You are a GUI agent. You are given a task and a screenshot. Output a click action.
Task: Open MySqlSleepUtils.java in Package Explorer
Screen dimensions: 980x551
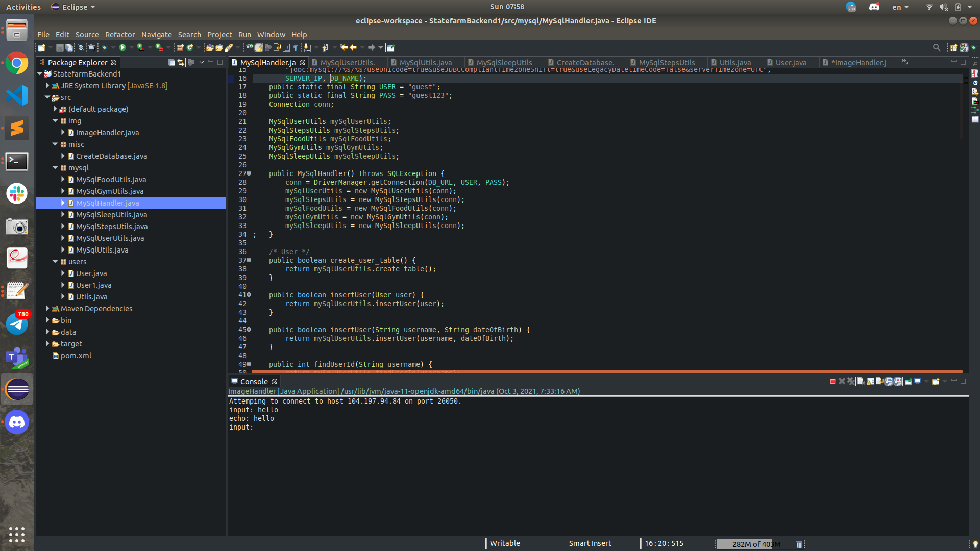[111, 215]
